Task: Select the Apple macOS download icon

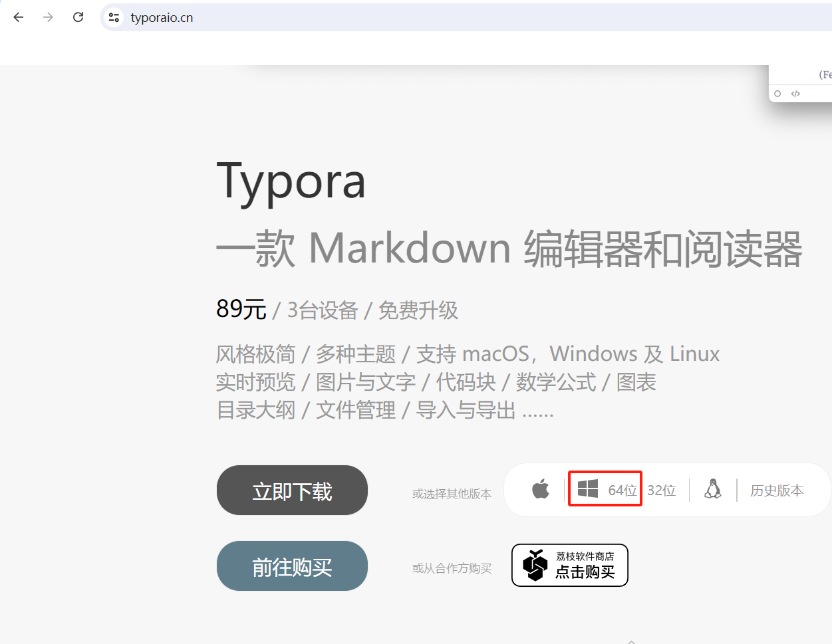Action: click(541, 489)
